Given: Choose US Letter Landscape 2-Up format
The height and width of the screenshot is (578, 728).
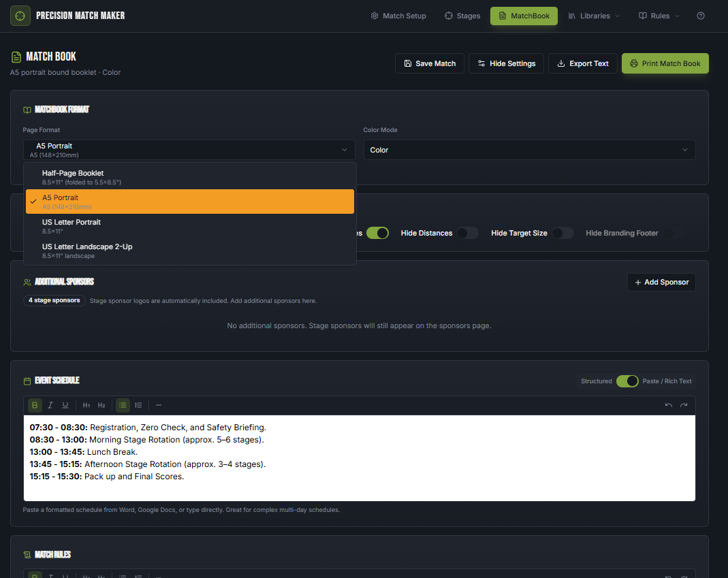Looking at the screenshot, I should [190, 251].
